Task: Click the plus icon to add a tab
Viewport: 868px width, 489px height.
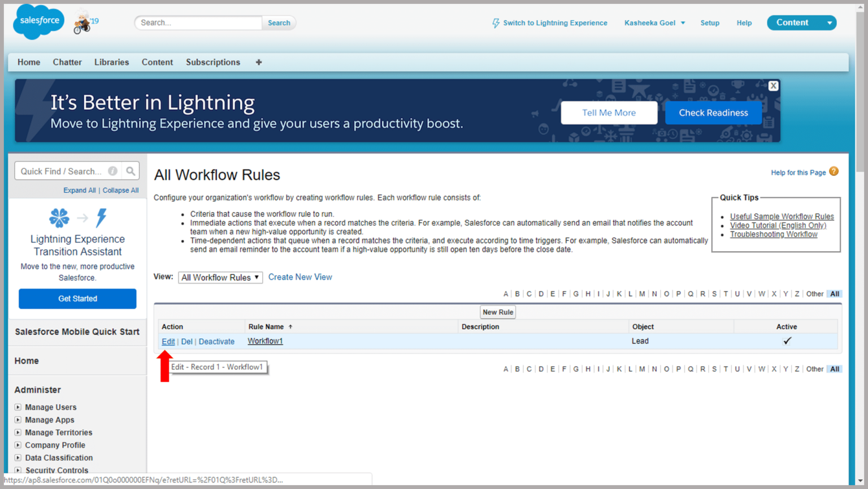Action: (x=258, y=62)
